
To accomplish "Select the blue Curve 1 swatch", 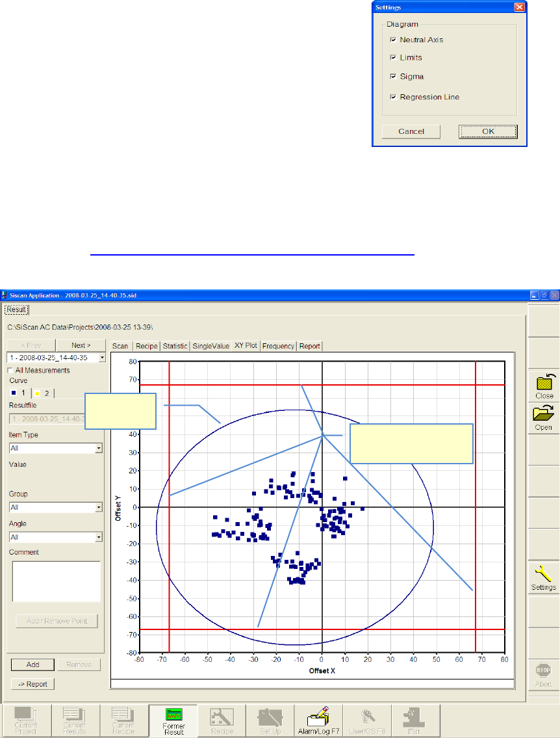I will tap(13, 393).
